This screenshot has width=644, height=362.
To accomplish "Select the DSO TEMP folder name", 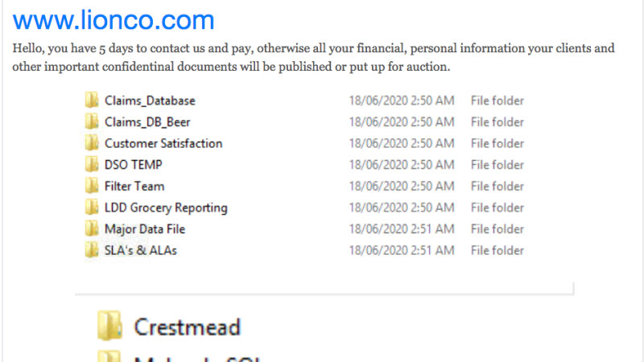I will click(x=134, y=165).
